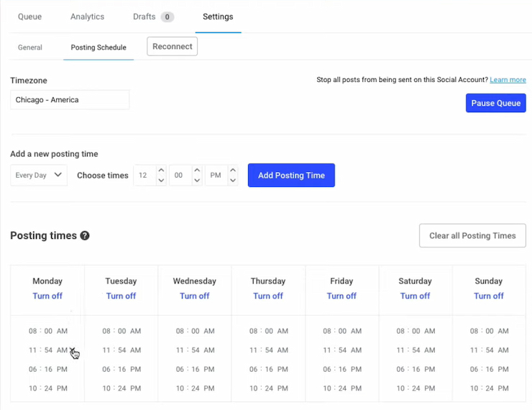Click the hour input showing 12
Image resolution: width=532 pixels, height=410 pixels.
[145, 175]
